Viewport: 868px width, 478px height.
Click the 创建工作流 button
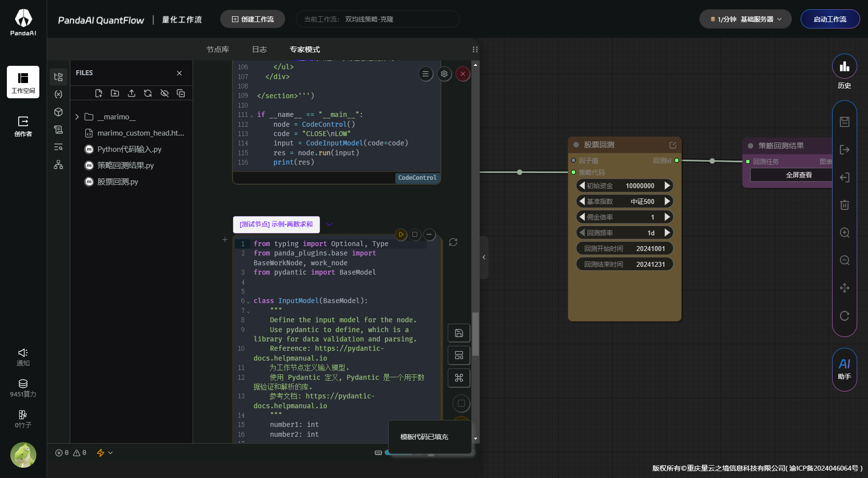point(253,19)
